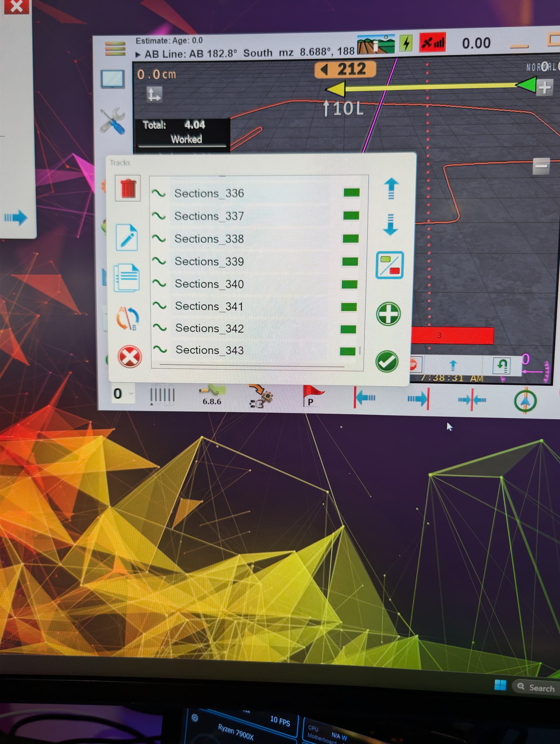Nudge line right with blue right arrow

point(418,399)
